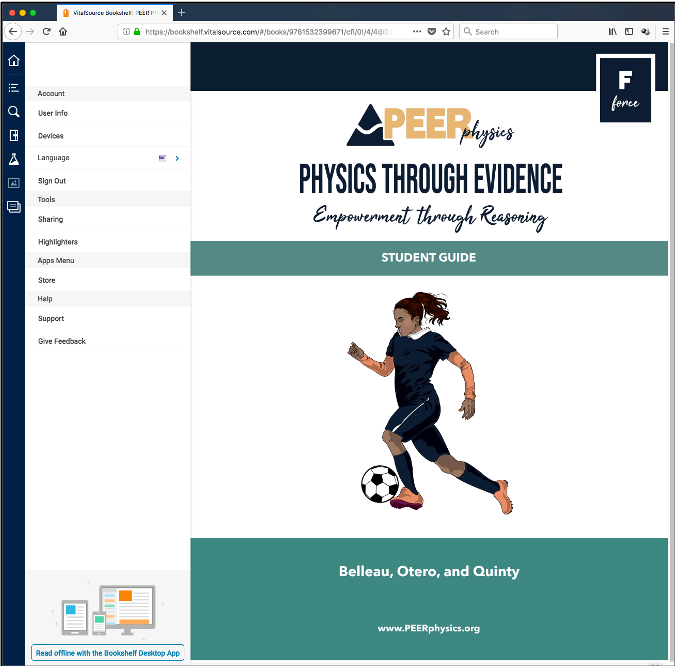
Task: Open the Bookshelf home icon in sidebar
Action: (13, 61)
